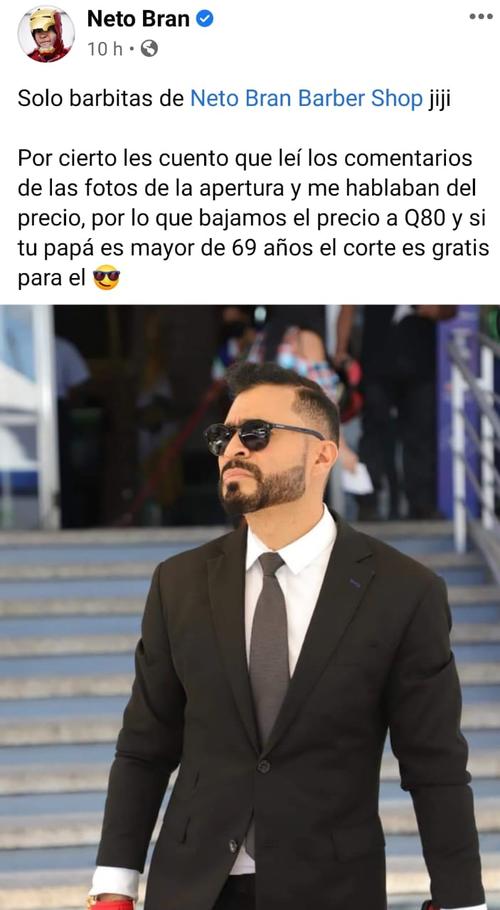This screenshot has height=910, width=500.
Task: Click the globe public privacy icon
Action: coord(149,49)
